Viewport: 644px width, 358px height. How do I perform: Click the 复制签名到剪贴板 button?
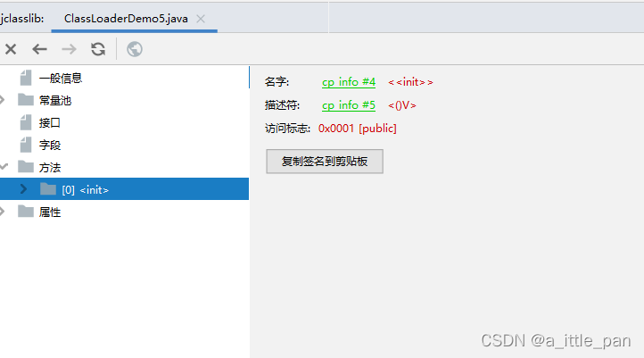point(325,161)
